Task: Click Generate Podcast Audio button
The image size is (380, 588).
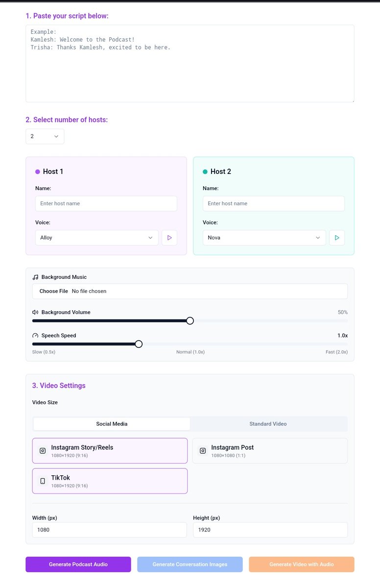Action: (x=78, y=564)
